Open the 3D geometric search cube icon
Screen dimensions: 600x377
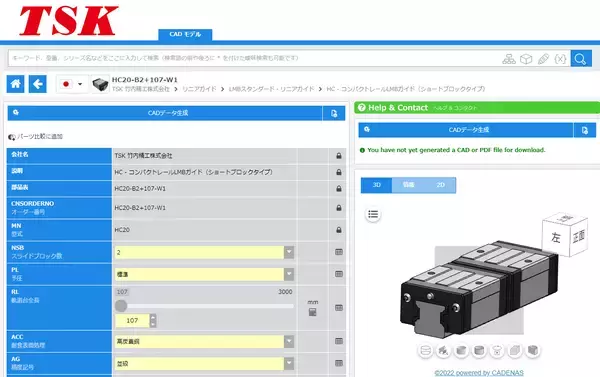pos(526,59)
